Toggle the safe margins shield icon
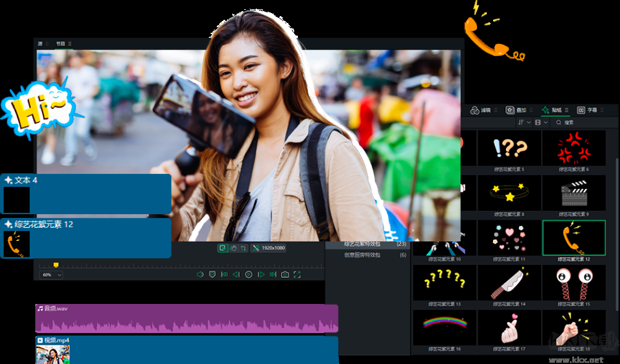Screen dimensions: 620x364 point(212,274)
